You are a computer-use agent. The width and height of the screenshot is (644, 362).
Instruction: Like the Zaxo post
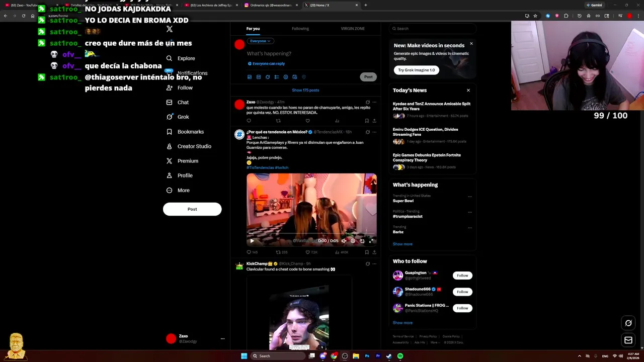(308, 121)
